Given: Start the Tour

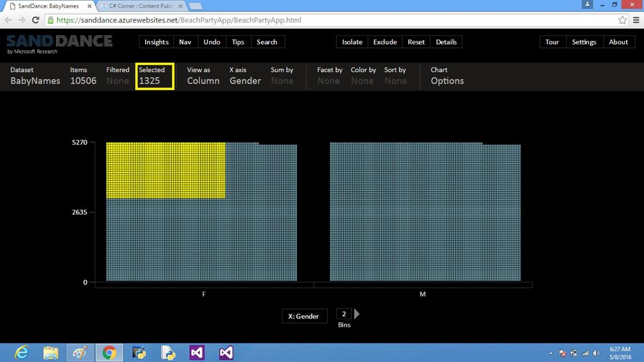Looking at the screenshot, I should pos(552,42).
